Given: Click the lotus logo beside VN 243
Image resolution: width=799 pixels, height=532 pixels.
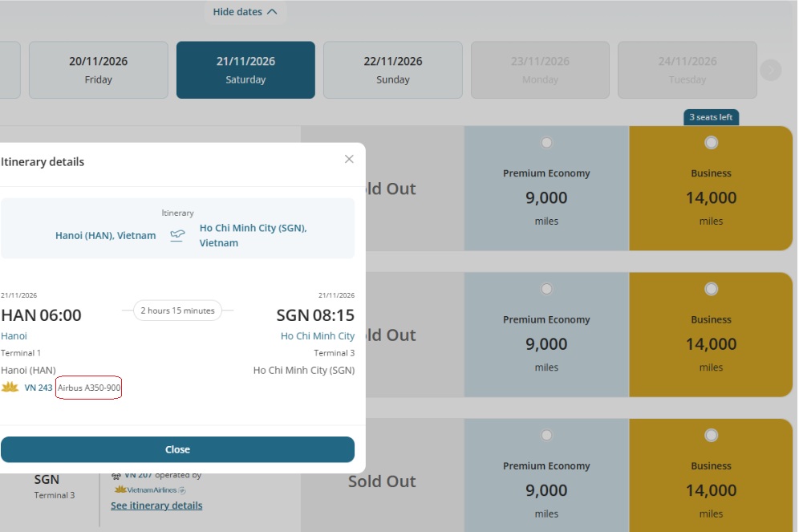Looking at the screenshot, I should point(10,388).
